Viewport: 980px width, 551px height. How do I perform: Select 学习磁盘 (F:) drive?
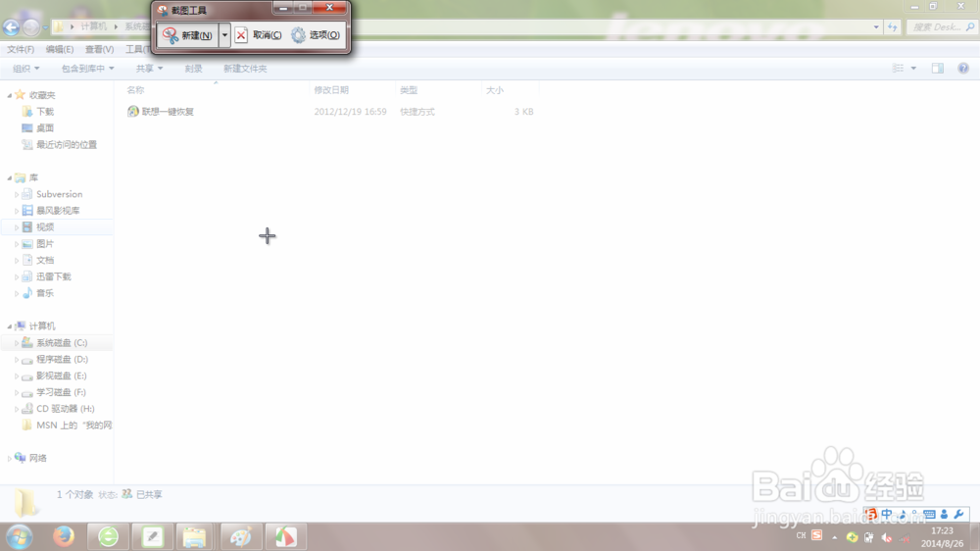(x=61, y=392)
